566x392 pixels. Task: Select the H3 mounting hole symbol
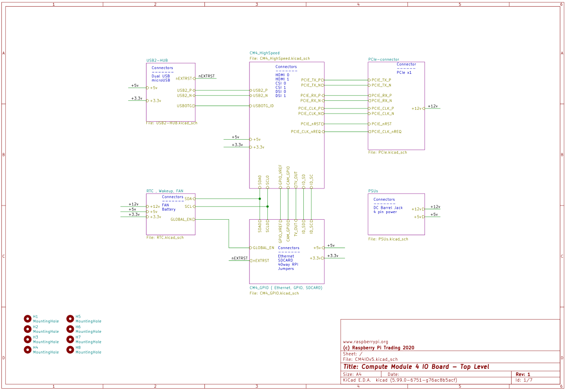(x=27, y=339)
